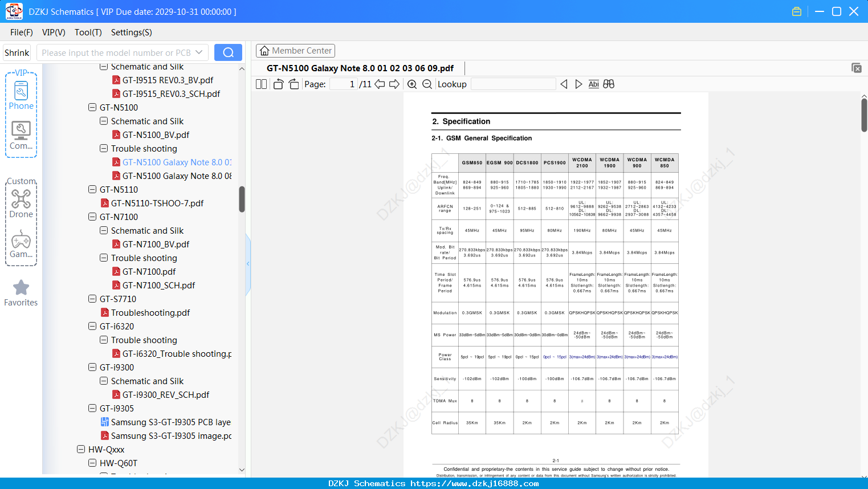
Task: Collapse the HW-Q60T node
Action: click(x=92, y=463)
